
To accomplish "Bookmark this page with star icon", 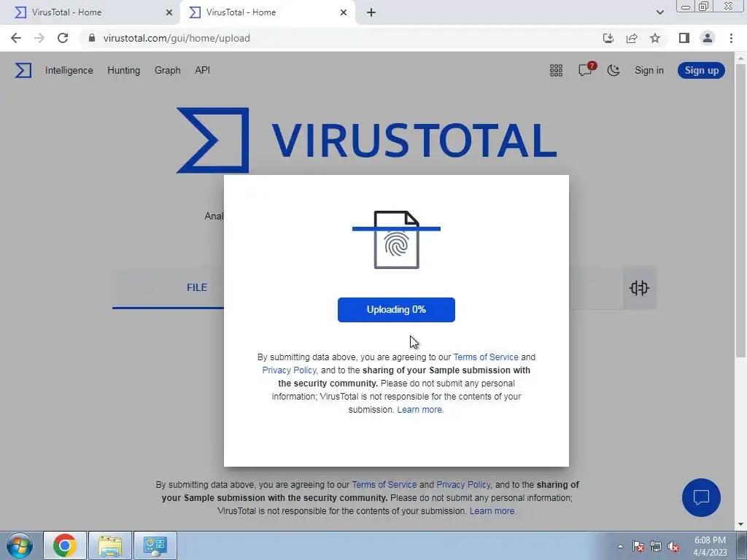I will tap(655, 38).
